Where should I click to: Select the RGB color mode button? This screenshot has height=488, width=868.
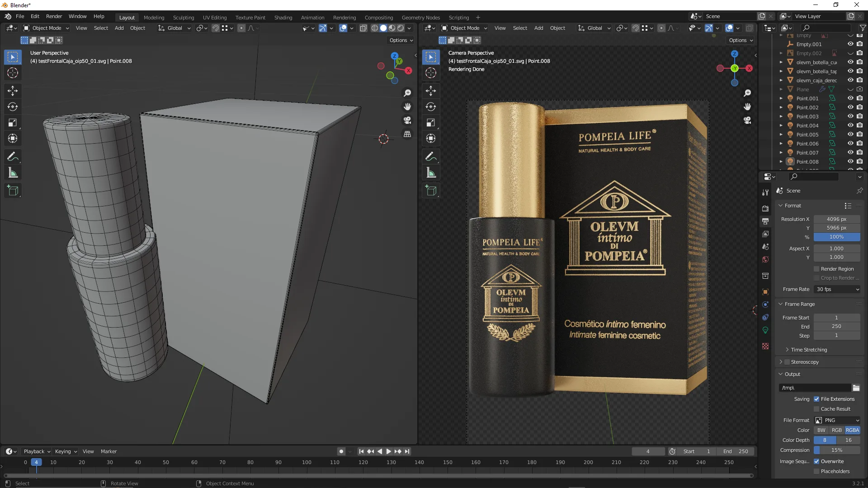(837, 430)
